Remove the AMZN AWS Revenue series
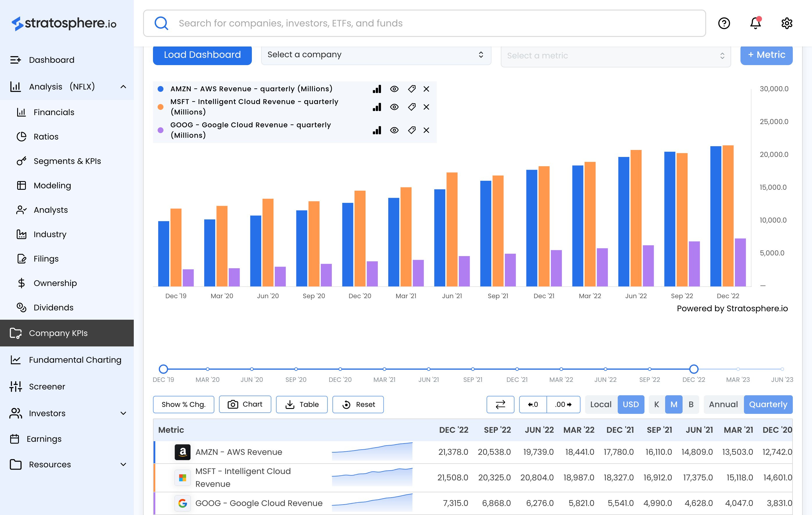This screenshot has width=812, height=515. (426, 89)
